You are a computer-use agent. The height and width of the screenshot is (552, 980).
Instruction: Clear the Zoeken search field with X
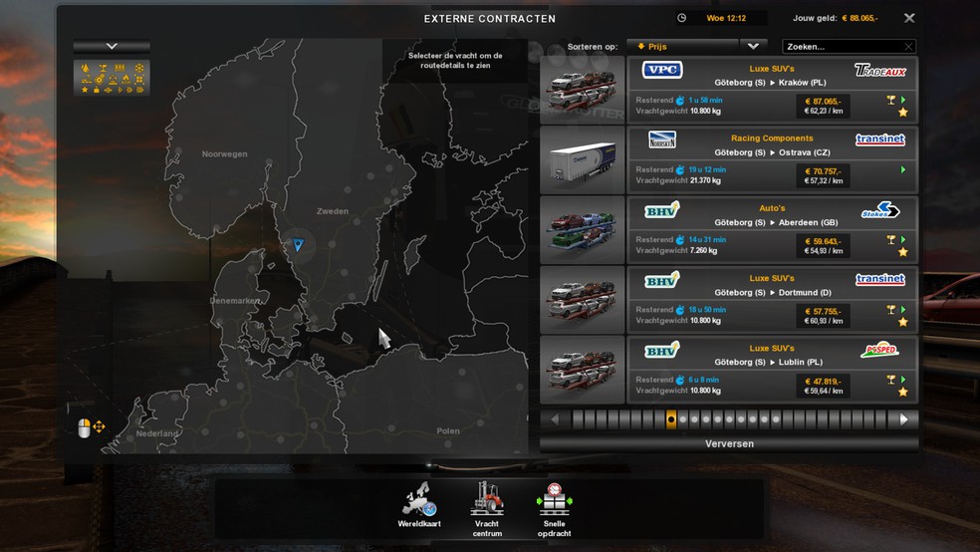908,47
